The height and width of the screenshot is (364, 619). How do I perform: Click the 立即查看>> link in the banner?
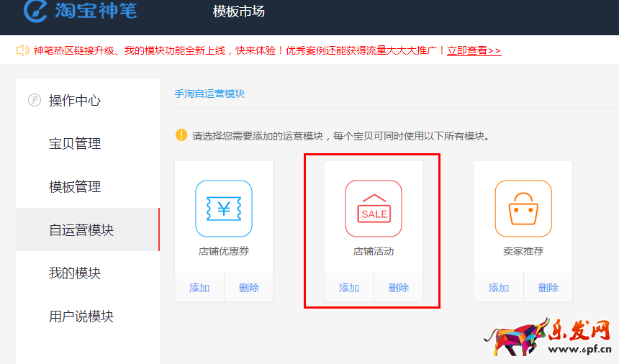coord(474,50)
